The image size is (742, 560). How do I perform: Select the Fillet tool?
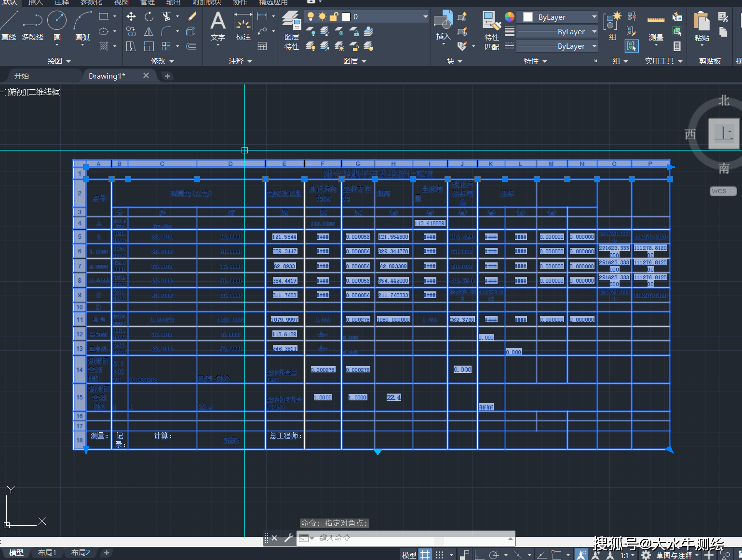click(x=166, y=31)
